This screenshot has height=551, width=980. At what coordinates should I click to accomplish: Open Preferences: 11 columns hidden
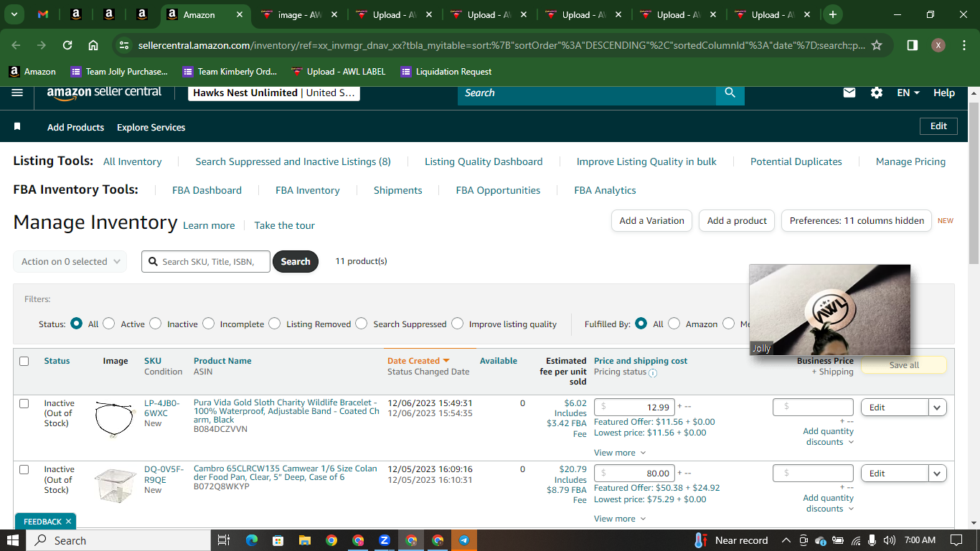(857, 220)
